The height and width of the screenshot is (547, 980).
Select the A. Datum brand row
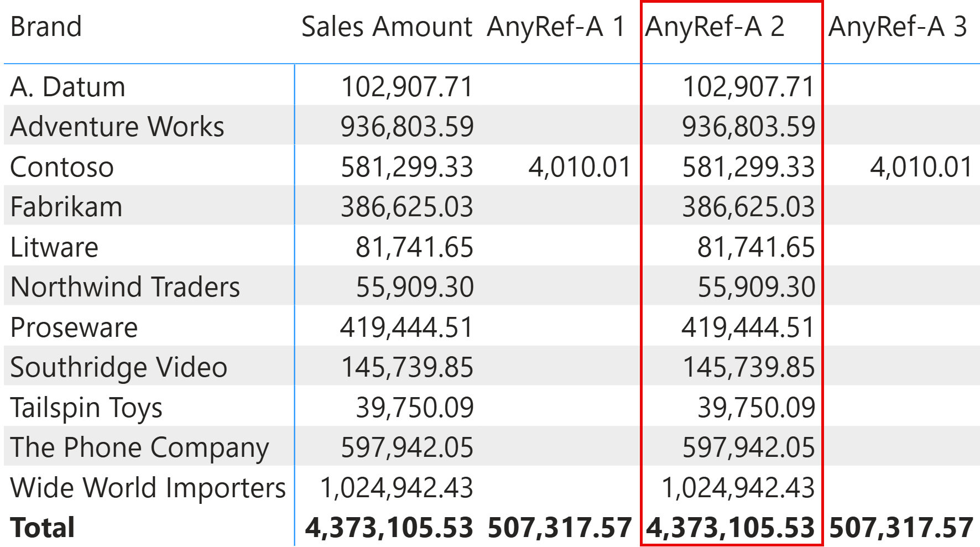68,87
